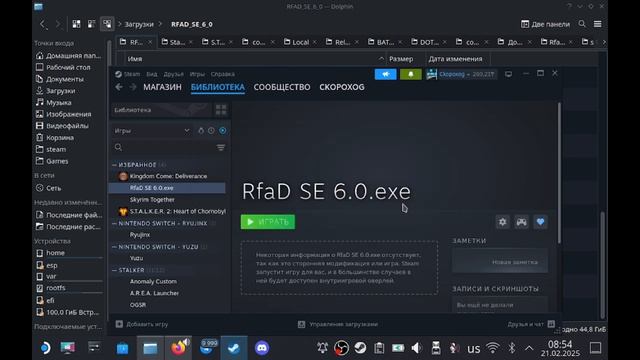Toggle ready-to-play filter in library sidebar
The height and width of the screenshot is (360, 640).
(222, 131)
